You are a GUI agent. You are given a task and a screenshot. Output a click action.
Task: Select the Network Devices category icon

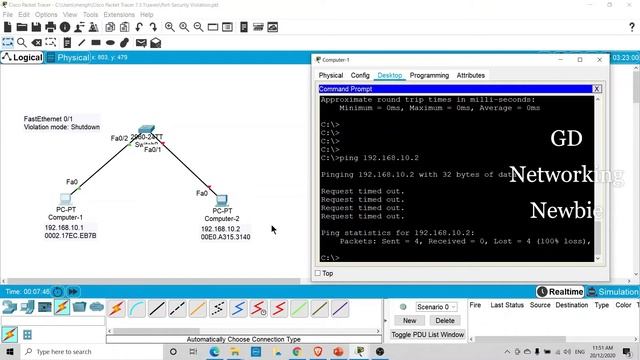(9, 307)
